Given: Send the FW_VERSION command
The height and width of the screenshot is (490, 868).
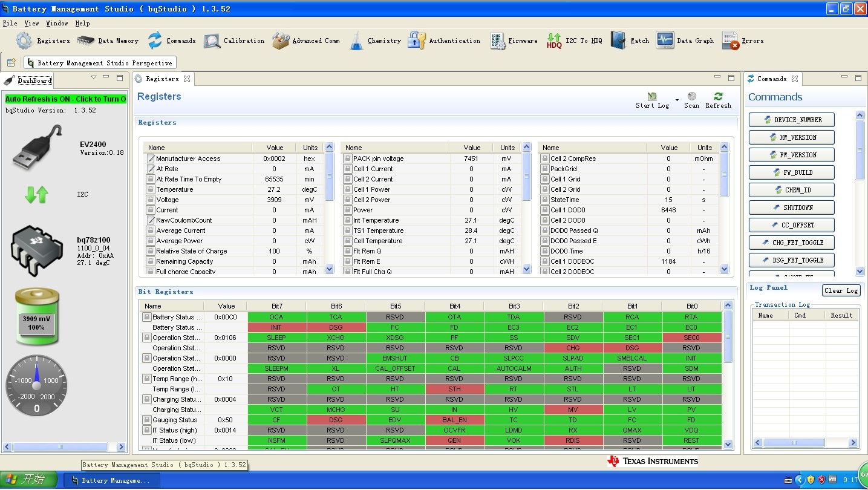Looking at the screenshot, I should 791,155.
